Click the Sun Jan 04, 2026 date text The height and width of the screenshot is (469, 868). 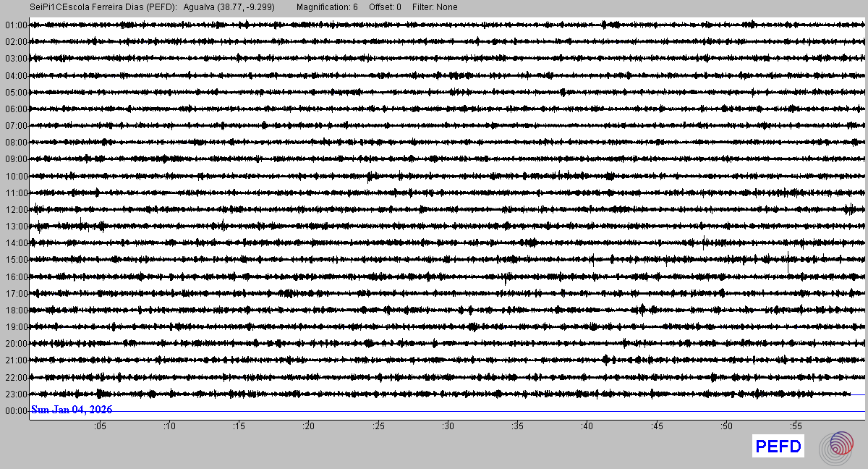[x=72, y=410]
